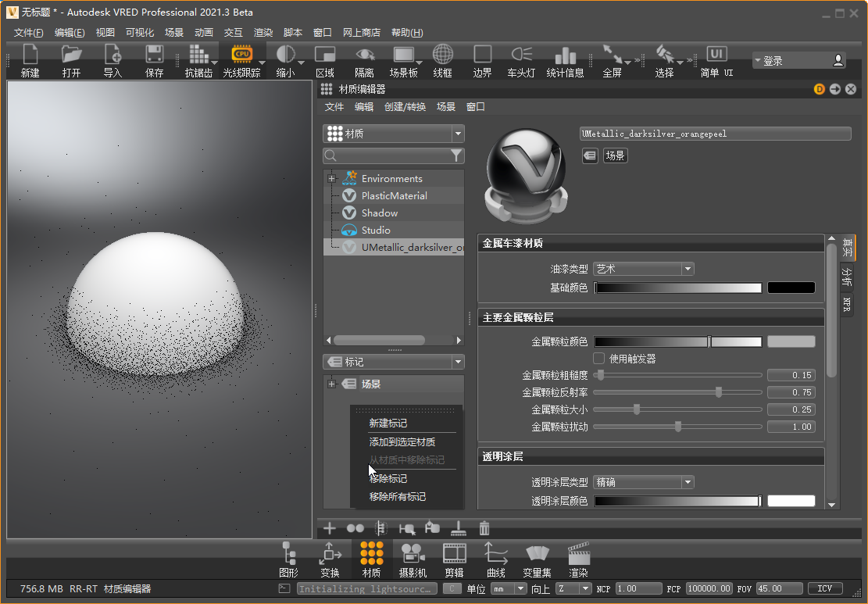The height and width of the screenshot is (604, 868).
Task: Open the 登录 login dropdown
Action: [x=799, y=60]
